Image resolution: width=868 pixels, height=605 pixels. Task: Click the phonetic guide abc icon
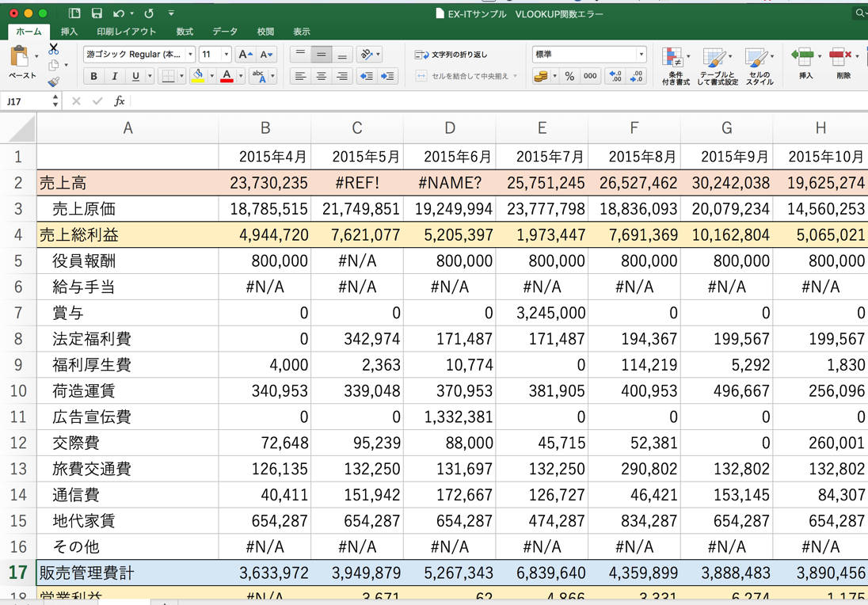pyautogui.click(x=259, y=76)
